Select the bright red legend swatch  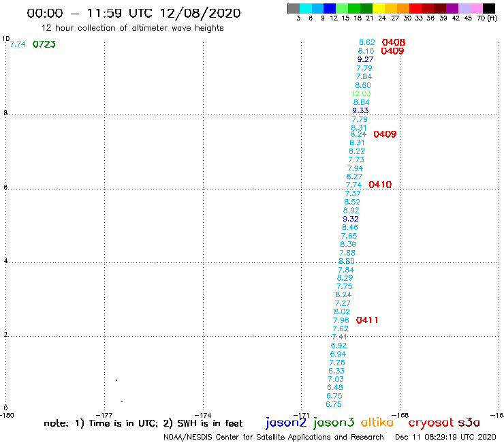point(415,8)
